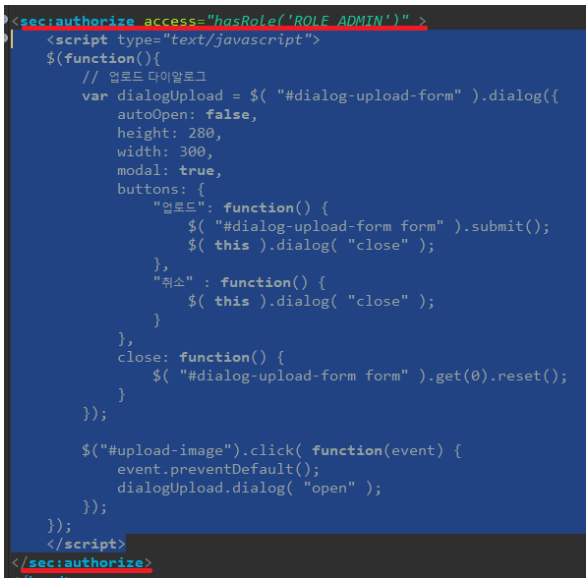
Task: Click the height 280 value
Action: (x=201, y=133)
